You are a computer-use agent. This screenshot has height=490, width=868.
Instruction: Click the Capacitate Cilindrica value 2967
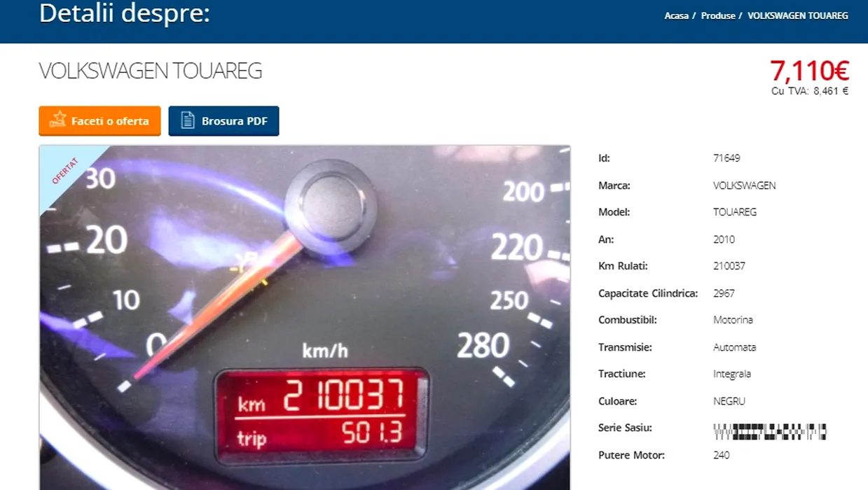coord(724,293)
